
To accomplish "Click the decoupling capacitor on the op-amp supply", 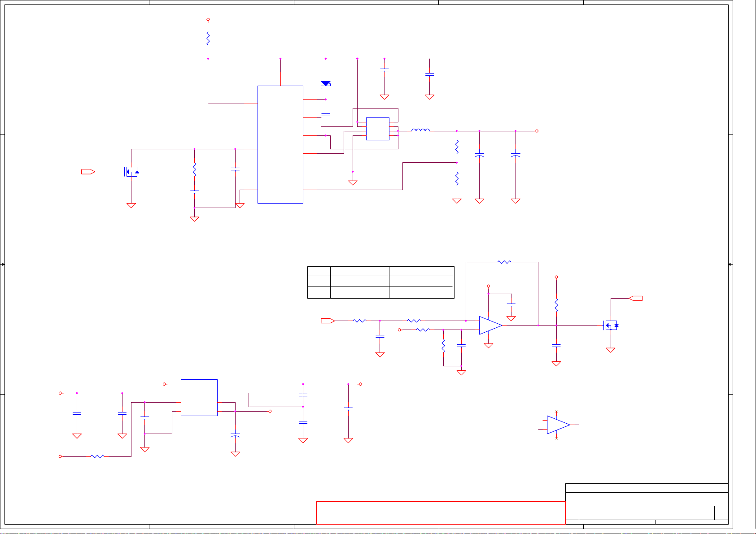I will tap(511, 304).
